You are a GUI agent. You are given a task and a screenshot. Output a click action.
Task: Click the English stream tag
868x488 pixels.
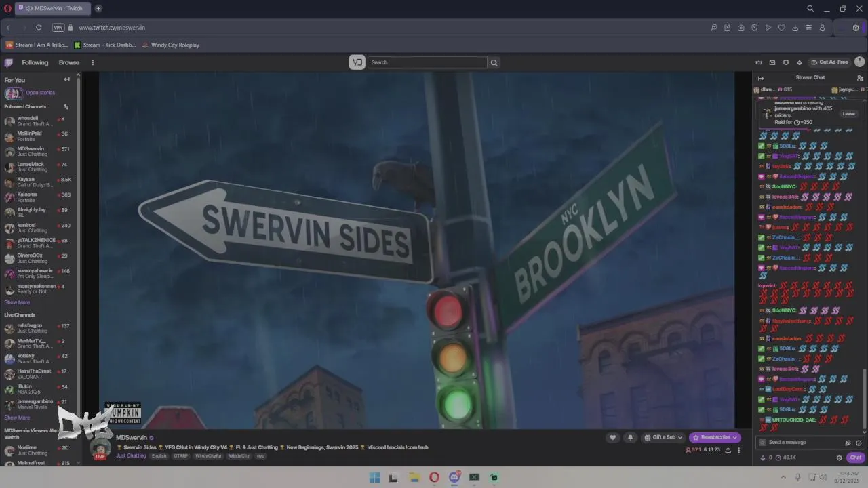pos(159,456)
